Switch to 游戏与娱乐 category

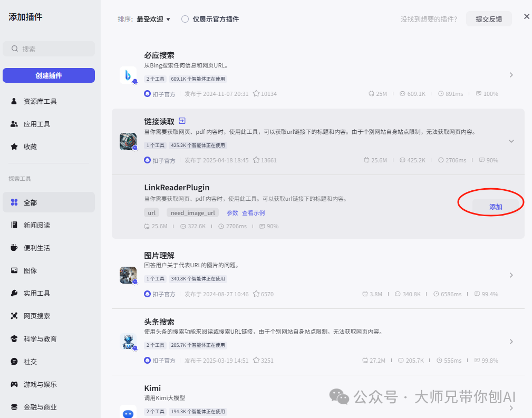pyautogui.click(x=49, y=384)
